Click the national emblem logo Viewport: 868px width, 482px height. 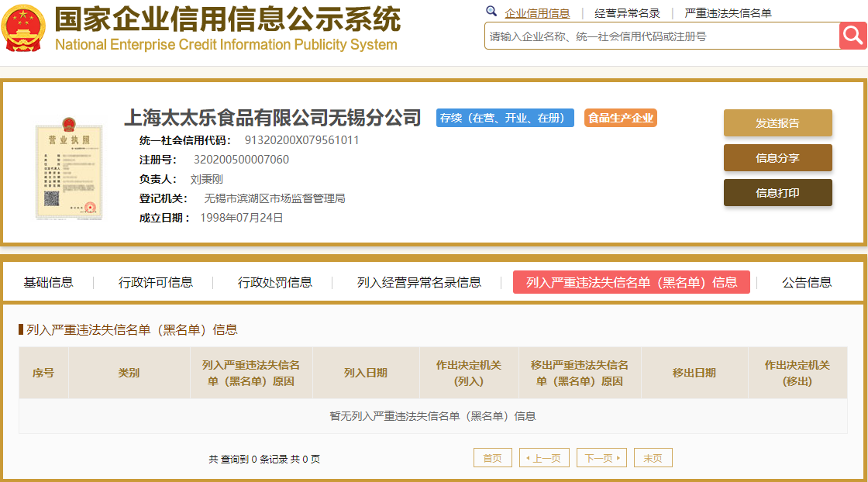point(22,28)
